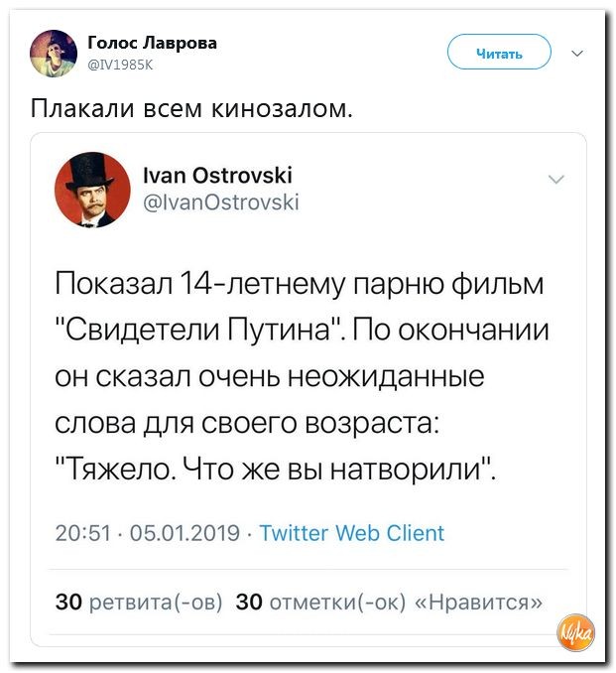
Task: Click the line он сказал очень неожиданные
Action: (270, 377)
